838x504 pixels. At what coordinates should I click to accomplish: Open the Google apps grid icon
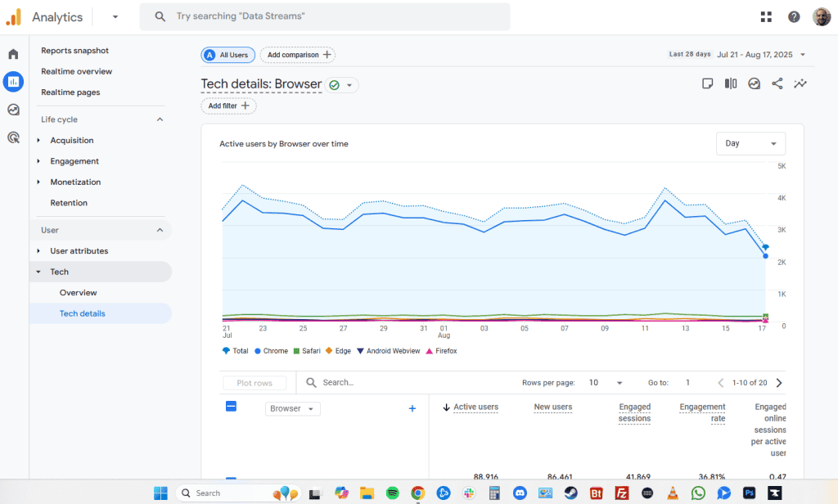click(x=766, y=16)
